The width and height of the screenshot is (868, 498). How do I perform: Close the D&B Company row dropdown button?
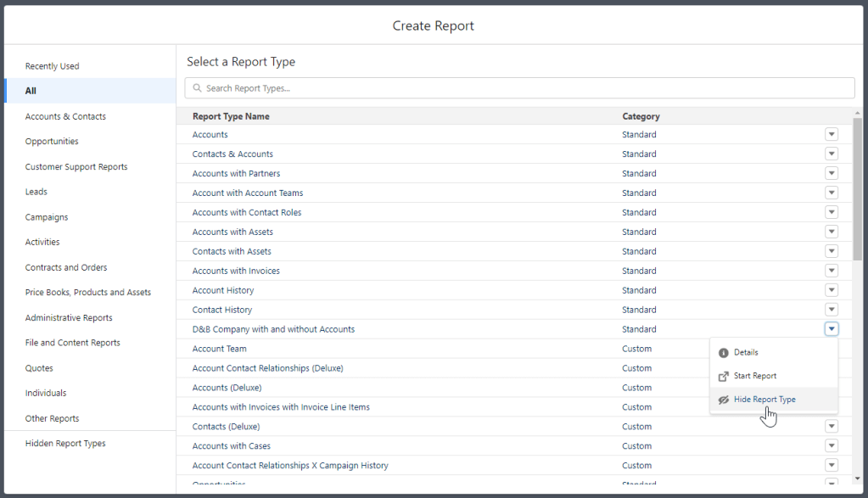click(832, 330)
